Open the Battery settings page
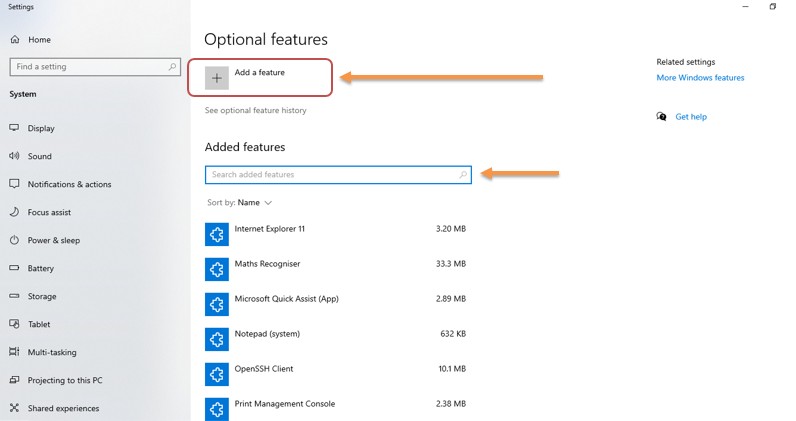This screenshot has width=796, height=421. click(41, 268)
